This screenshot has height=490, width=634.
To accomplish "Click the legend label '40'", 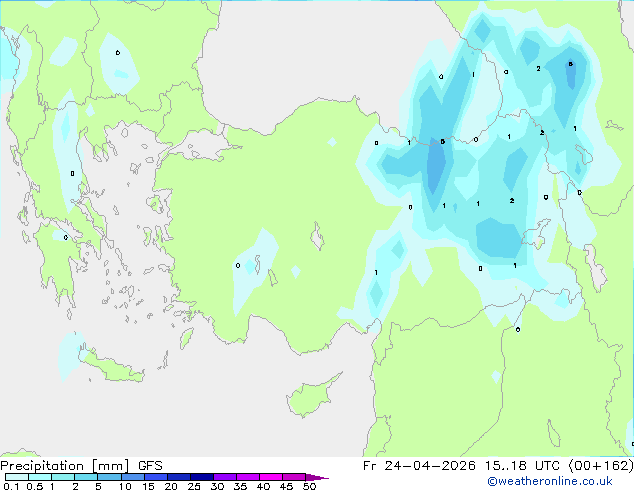I will 263,486.
